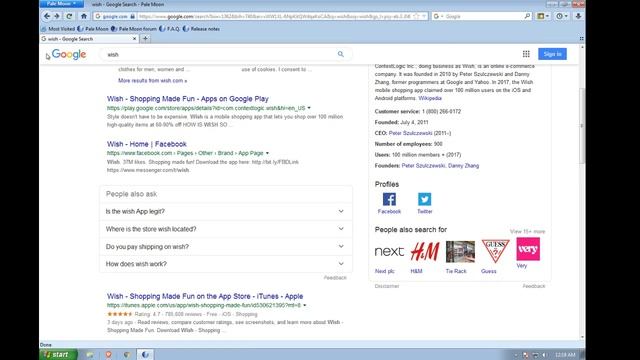Open the Google Play result URL dropdown arrow
Viewport: 640px width, 360px height.
[309, 108]
